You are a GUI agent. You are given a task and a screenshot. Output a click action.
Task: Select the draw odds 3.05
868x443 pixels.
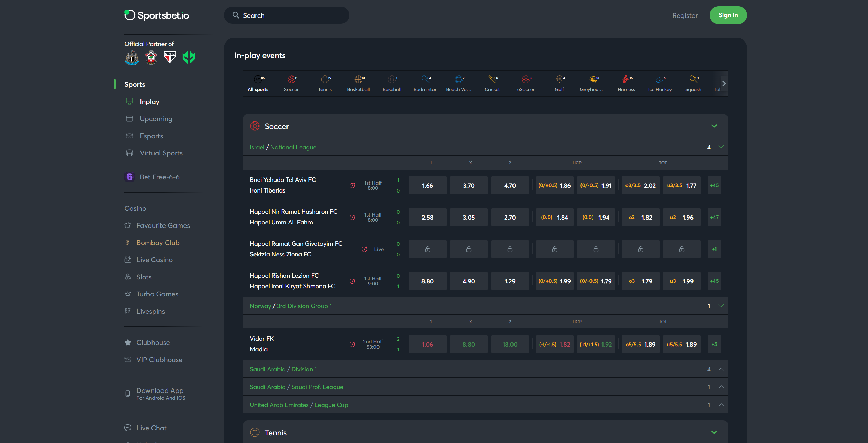469,217
